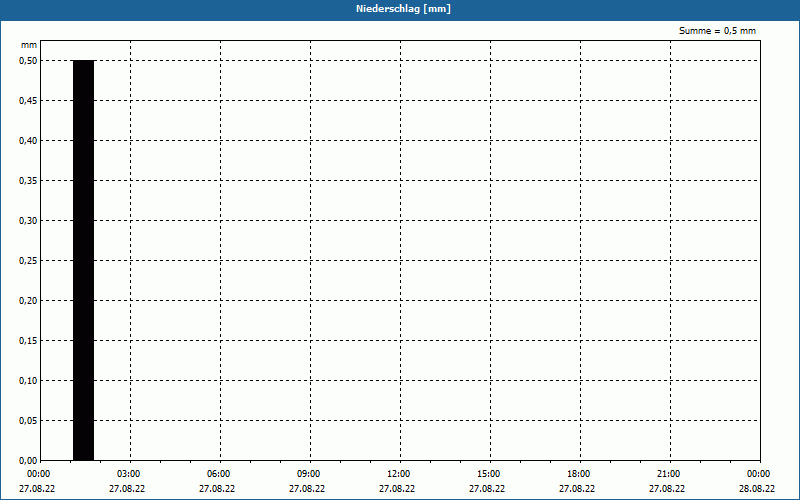Click the 0,30 y-axis value

[x=28, y=220]
